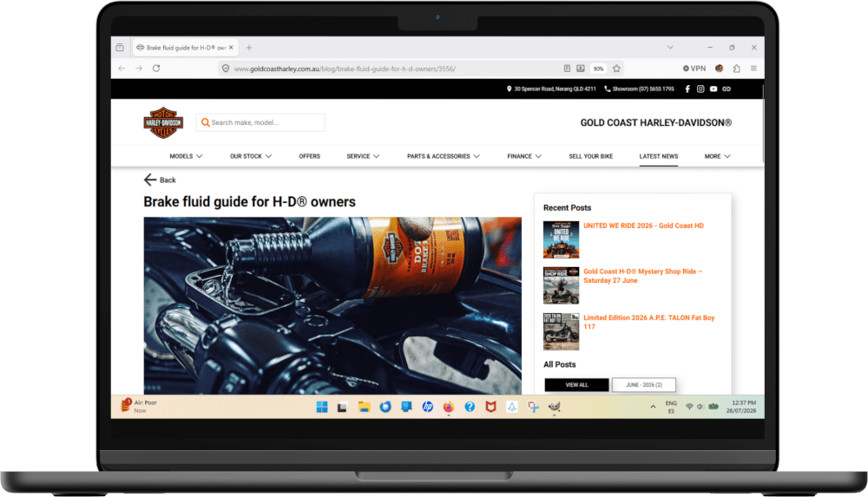This screenshot has width=868, height=497.
Task: Open a new browser tab
Action: coord(249,48)
